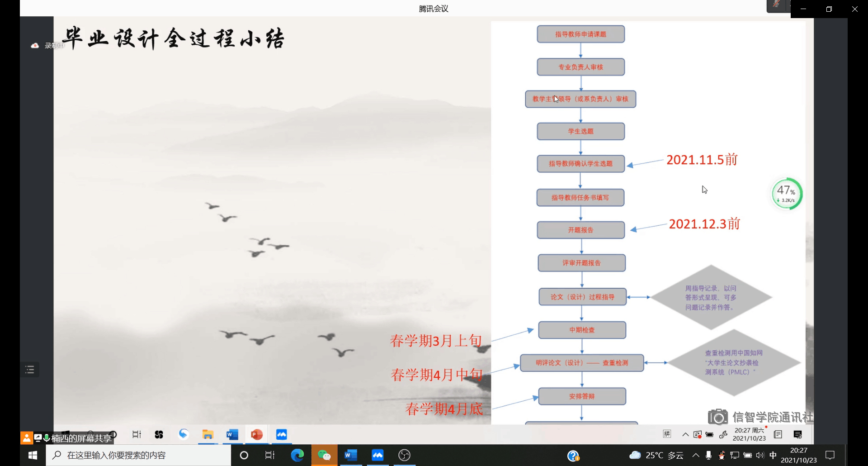Click the taskbar search input box
868x466 pixels.
(138, 455)
